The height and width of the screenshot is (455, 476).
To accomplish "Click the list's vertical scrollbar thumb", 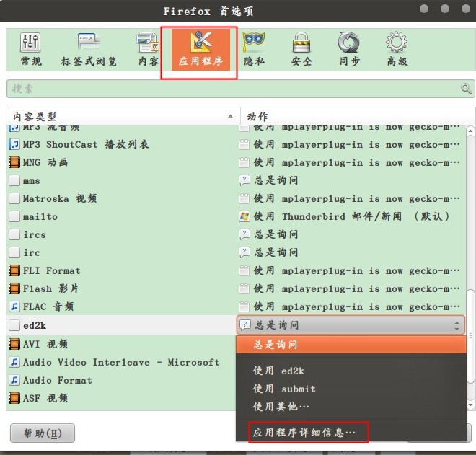I will pos(470,336).
